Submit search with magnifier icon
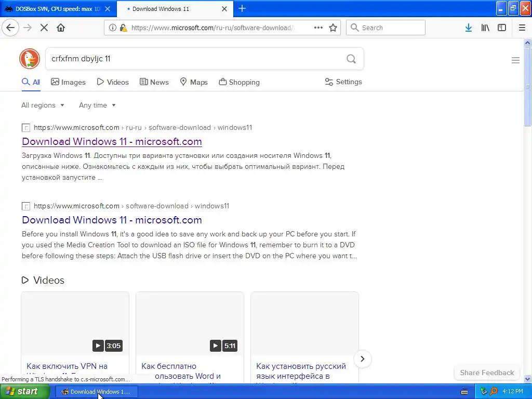 351,59
